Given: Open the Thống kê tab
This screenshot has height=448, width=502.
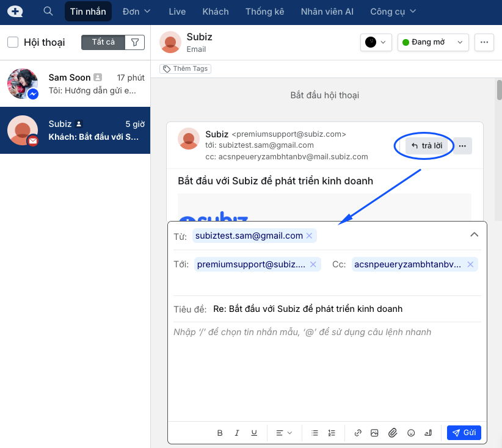Looking at the screenshot, I should (264, 12).
